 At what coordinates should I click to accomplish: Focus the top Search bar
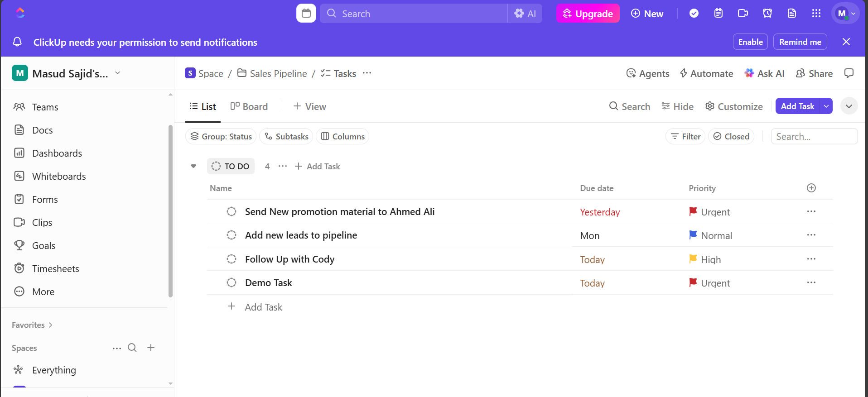click(x=414, y=14)
